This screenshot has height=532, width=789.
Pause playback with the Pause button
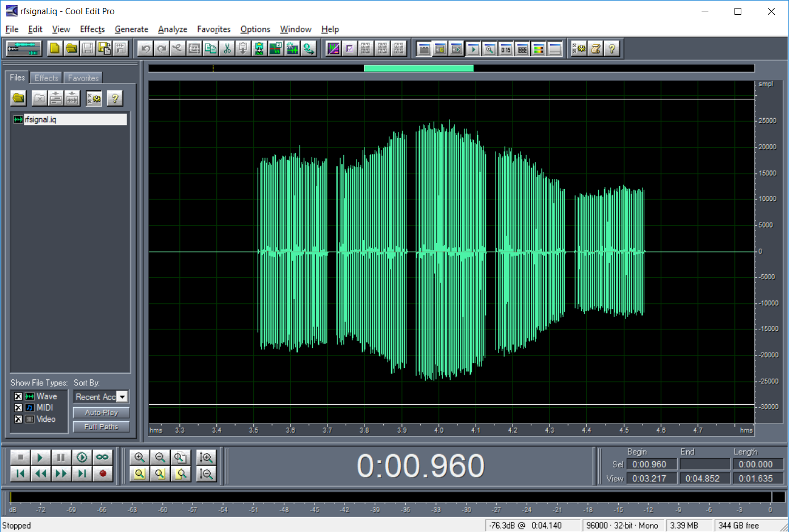point(61,457)
